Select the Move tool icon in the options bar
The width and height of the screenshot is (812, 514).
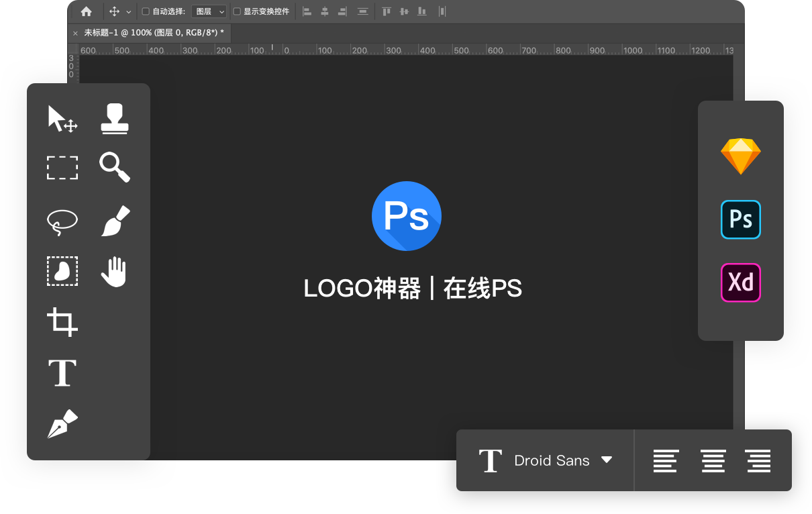114,11
